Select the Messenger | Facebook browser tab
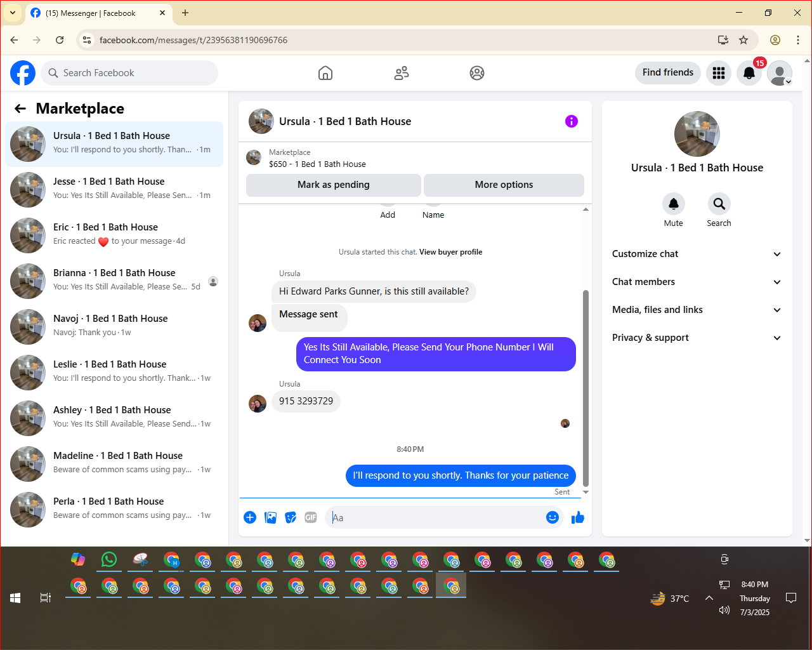This screenshot has width=812, height=650. click(x=98, y=13)
